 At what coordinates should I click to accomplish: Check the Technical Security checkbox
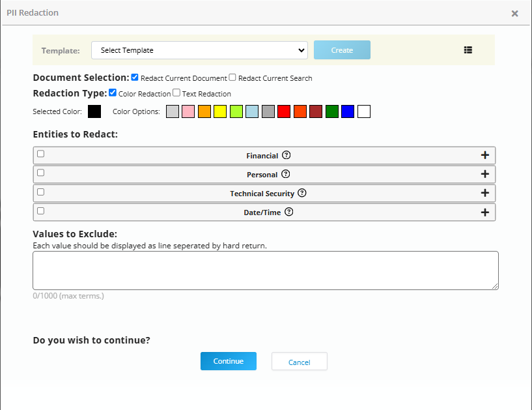click(x=41, y=192)
